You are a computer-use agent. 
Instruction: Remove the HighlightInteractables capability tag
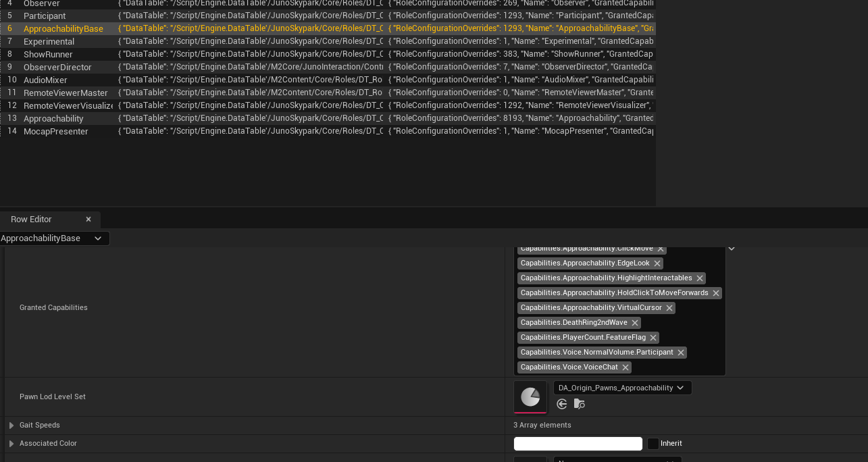pyautogui.click(x=700, y=278)
